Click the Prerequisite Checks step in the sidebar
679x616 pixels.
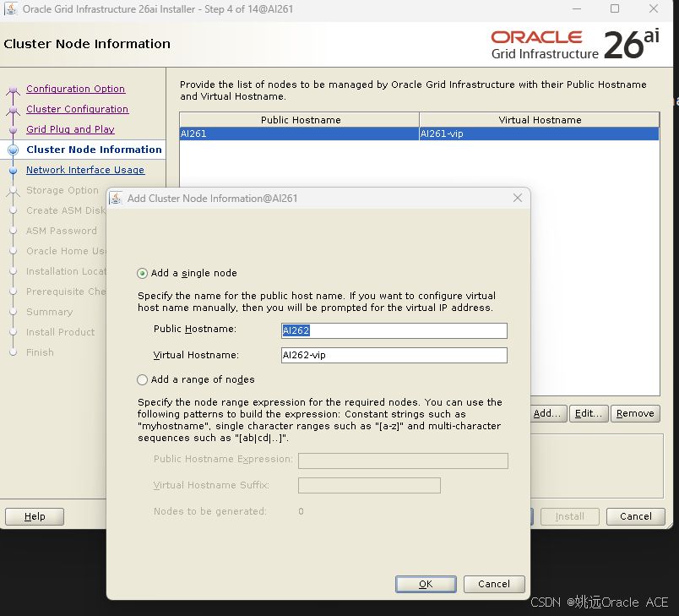[x=66, y=292]
